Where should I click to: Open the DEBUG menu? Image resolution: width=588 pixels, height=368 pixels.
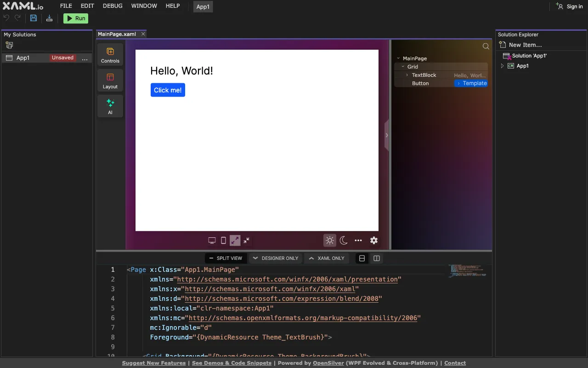[113, 6]
